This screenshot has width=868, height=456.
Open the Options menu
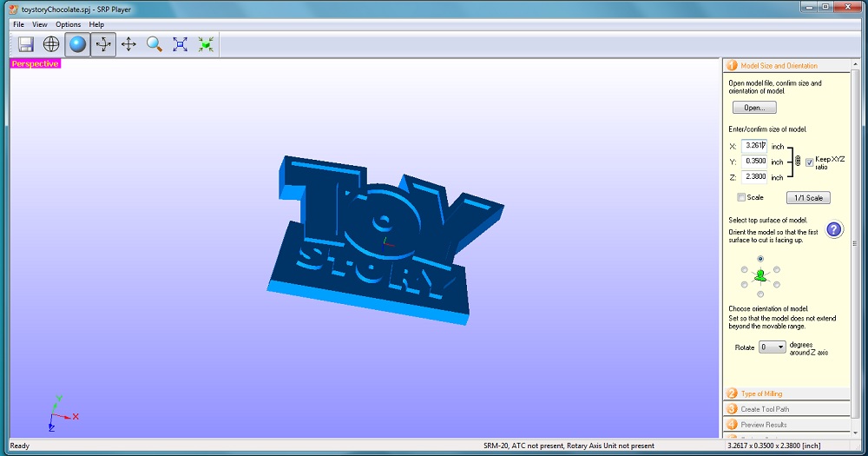[68, 24]
